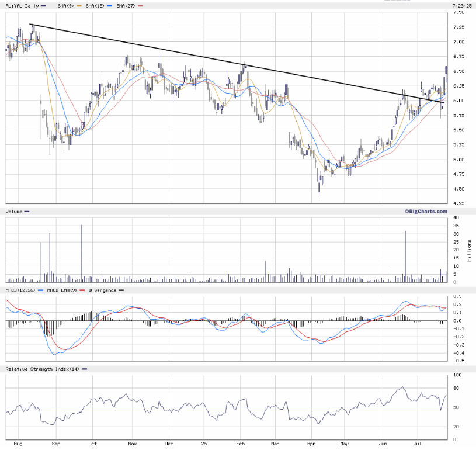This screenshot has width=476, height=450.
Task: Click the orange SMA(9) legend swatch
Action: (79, 5)
